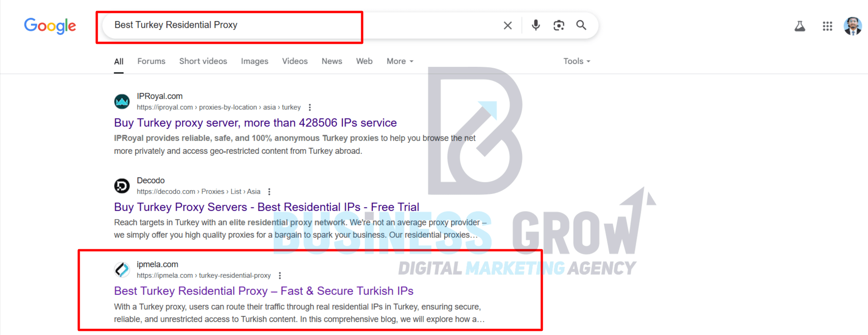Switch to the Short videos tab
This screenshot has width=868, height=335.
pos(203,61)
